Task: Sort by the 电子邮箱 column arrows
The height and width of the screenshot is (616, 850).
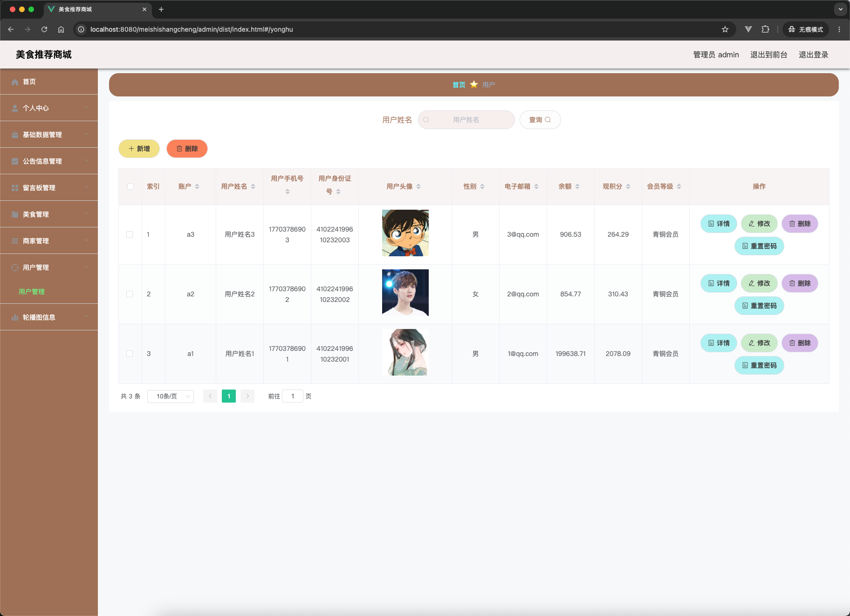Action: tap(536, 186)
